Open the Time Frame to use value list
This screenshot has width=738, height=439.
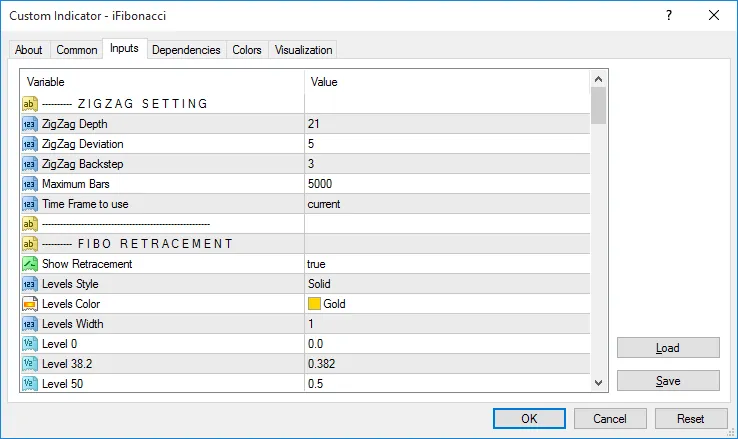click(446, 204)
